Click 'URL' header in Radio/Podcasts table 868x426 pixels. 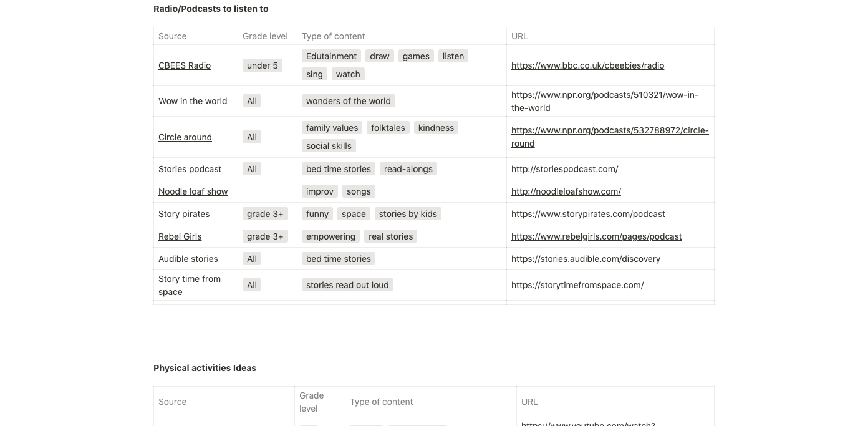pos(519,36)
